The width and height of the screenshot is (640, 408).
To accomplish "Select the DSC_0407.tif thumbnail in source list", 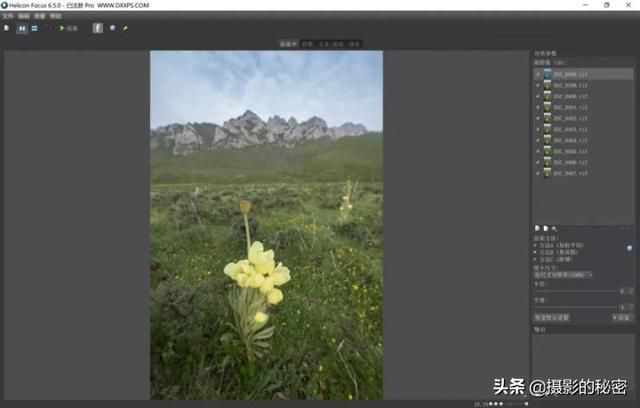I will point(547,173).
